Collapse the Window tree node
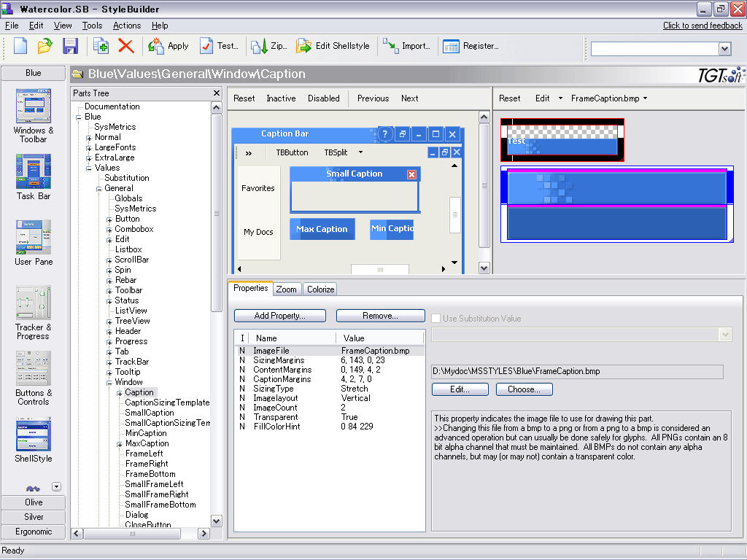Image resolution: width=747 pixels, height=560 pixels. click(109, 383)
